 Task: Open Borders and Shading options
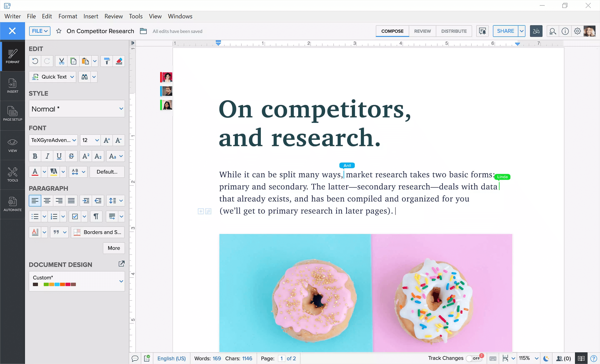[97, 232]
